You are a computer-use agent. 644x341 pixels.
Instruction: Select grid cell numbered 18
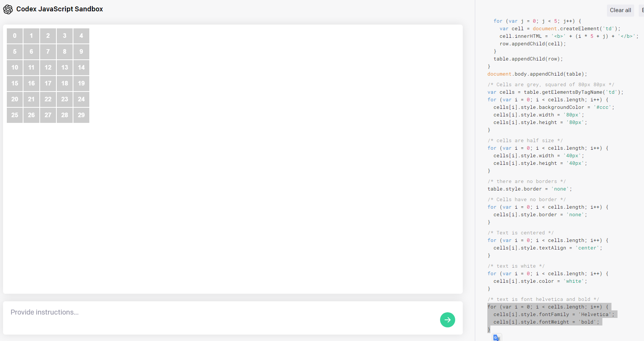[65, 84]
